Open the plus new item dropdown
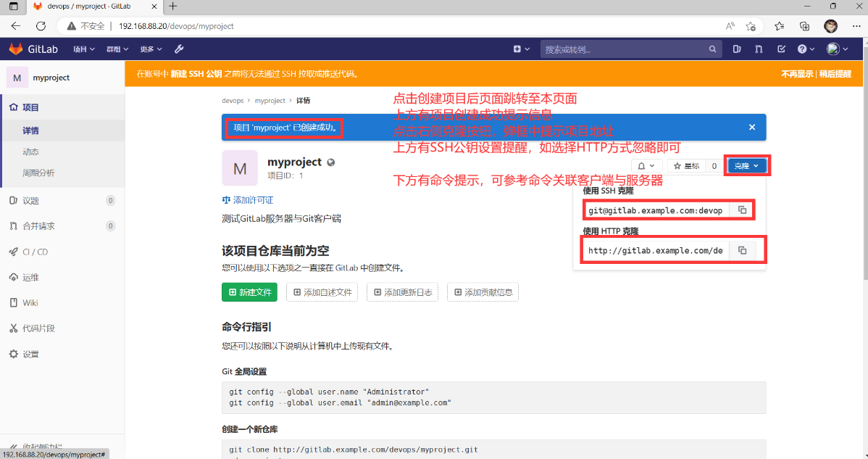The width and height of the screenshot is (868, 459). point(522,49)
